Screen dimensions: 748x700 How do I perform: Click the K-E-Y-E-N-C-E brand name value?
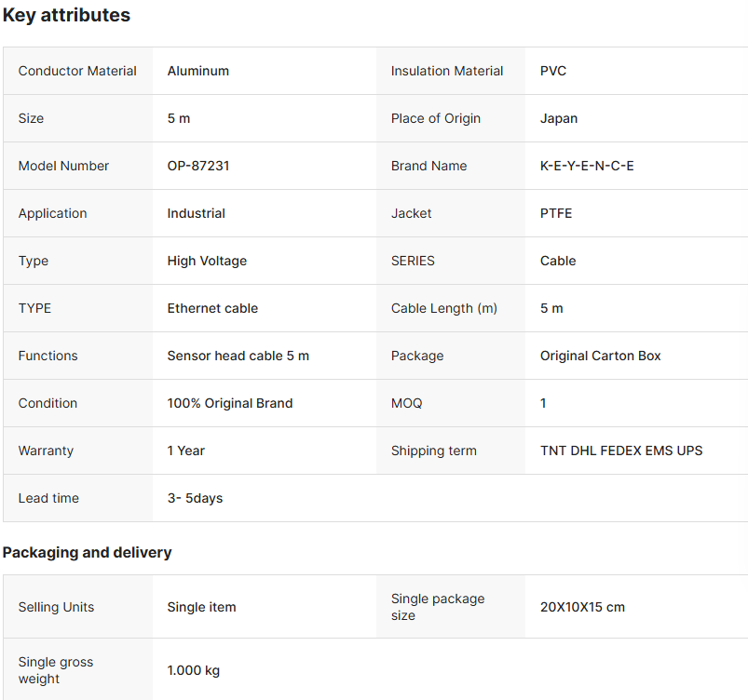(x=587, y=166)
